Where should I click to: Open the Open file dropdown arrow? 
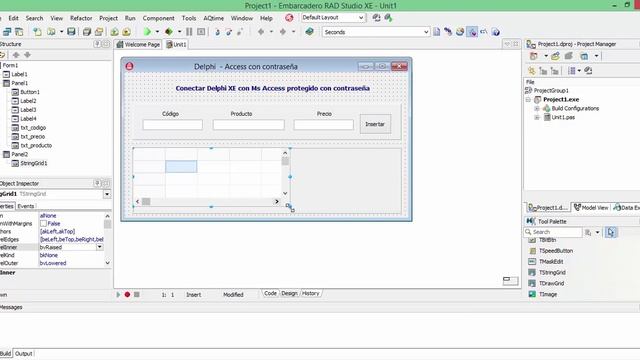click(61, 31)
